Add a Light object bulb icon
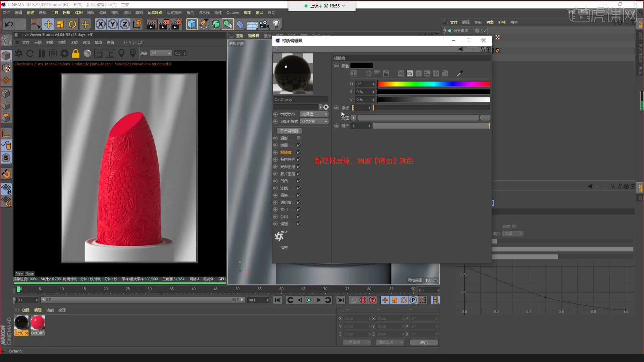644x362 pixels. 276,24
